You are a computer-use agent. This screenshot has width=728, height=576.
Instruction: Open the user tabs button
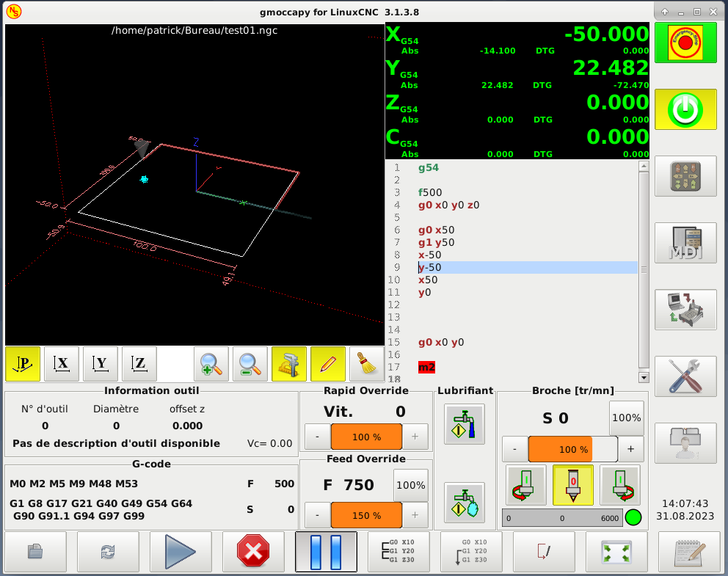[685, 442]
